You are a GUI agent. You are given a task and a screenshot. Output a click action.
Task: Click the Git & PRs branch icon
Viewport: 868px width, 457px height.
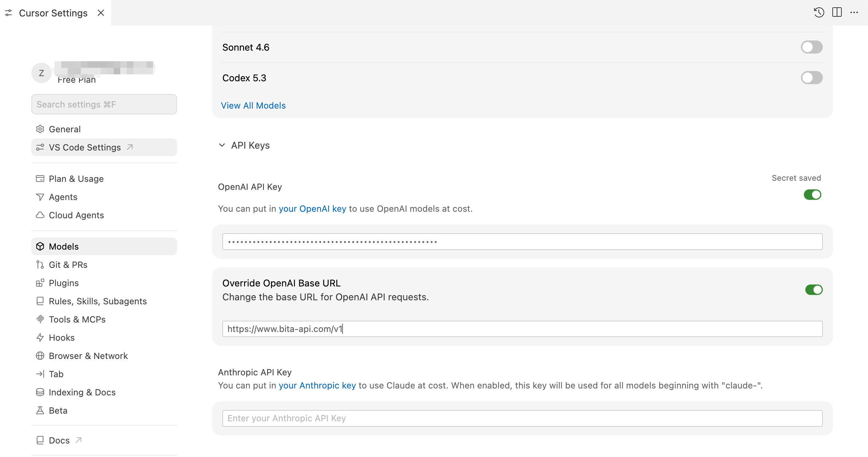[x=40, y=265]
